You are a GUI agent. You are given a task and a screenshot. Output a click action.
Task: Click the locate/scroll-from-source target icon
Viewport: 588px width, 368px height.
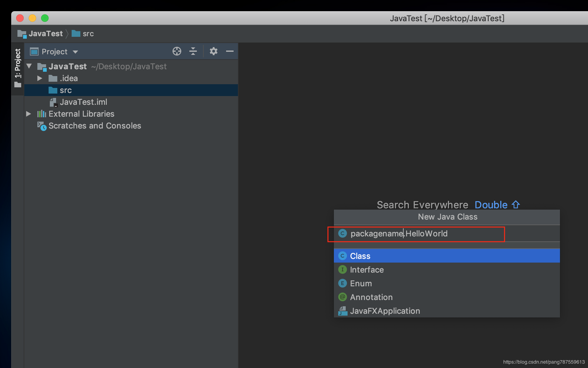pyautogui.click(x=177, y=51)
